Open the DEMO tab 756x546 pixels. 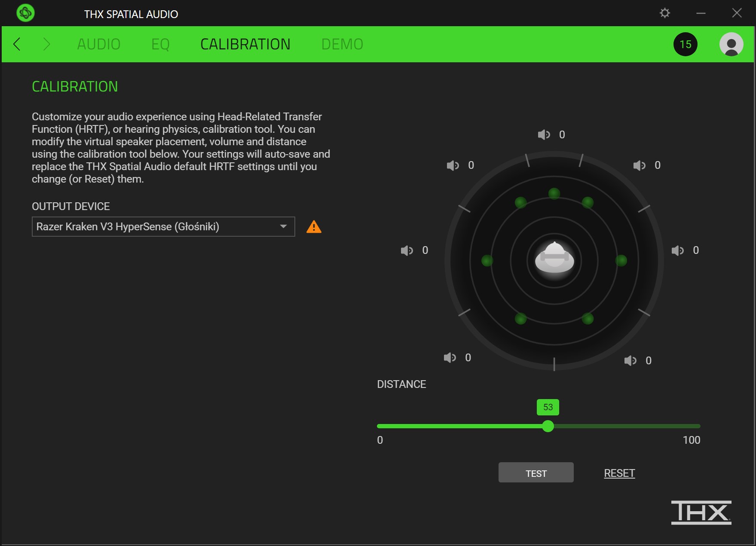(x=342, y=44)
